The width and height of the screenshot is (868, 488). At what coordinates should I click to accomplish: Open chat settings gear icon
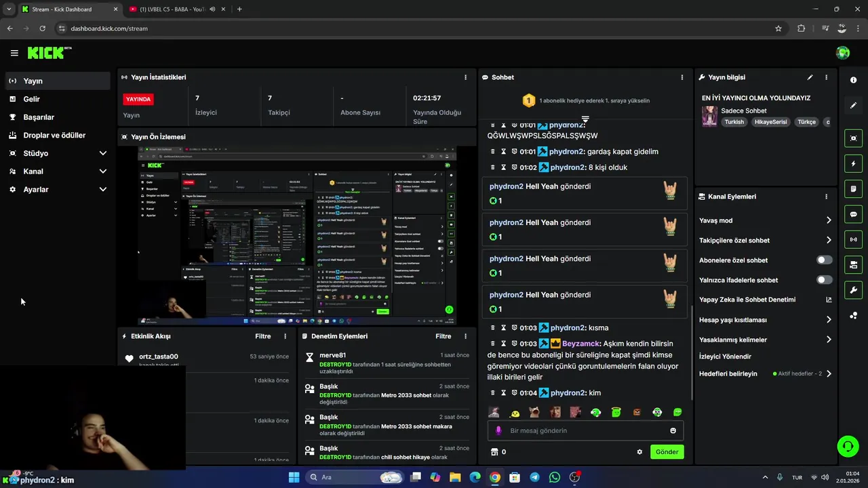pos(639,452)
